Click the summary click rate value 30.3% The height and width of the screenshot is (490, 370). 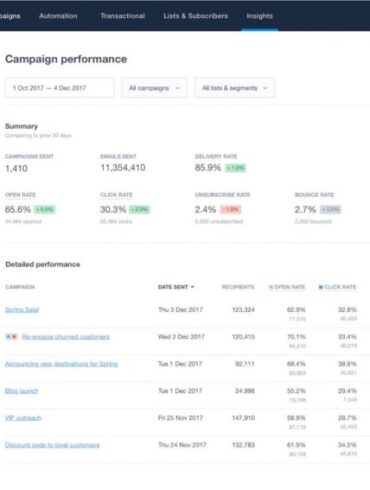pos(113,209)
